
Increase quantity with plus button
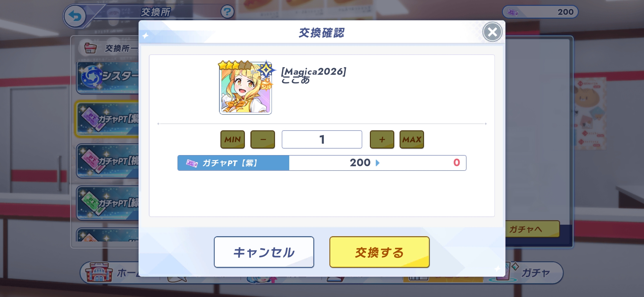(382, 139)
